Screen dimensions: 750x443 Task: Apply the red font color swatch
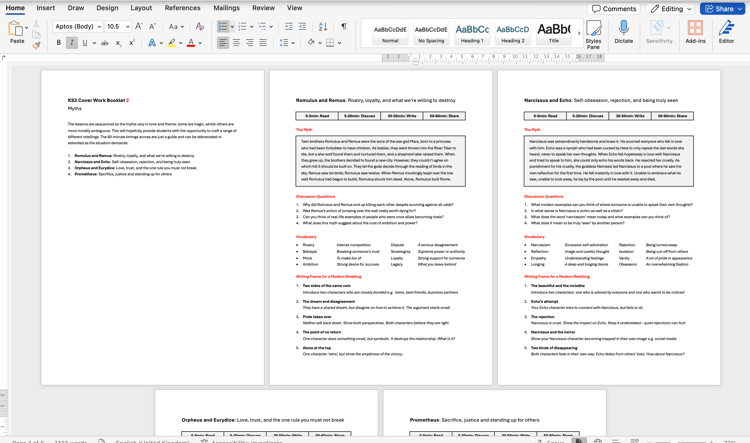[x=190, y=43]
